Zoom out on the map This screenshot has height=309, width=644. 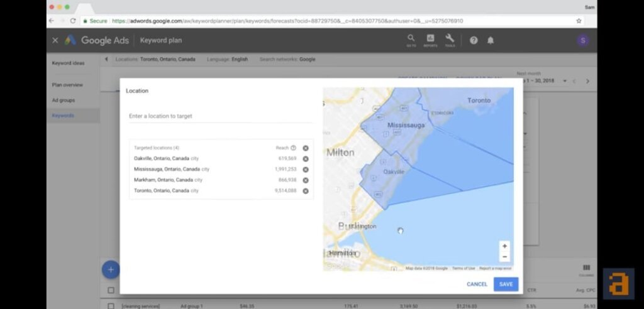tap(505, 257)
